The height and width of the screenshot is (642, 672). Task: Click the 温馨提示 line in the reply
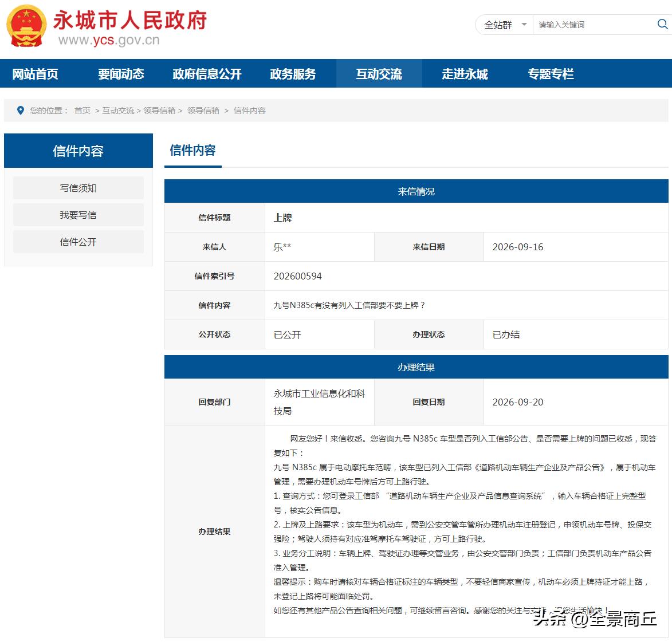coord(461,589)
